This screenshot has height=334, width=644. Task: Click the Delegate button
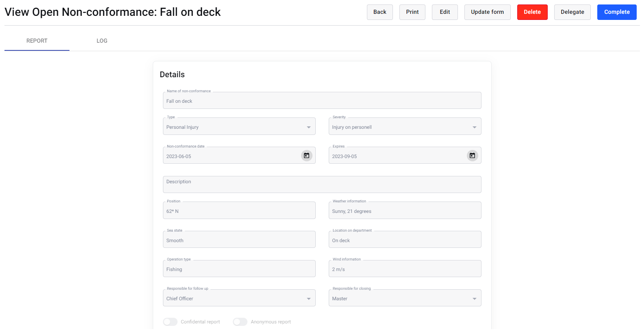(572, 12)
